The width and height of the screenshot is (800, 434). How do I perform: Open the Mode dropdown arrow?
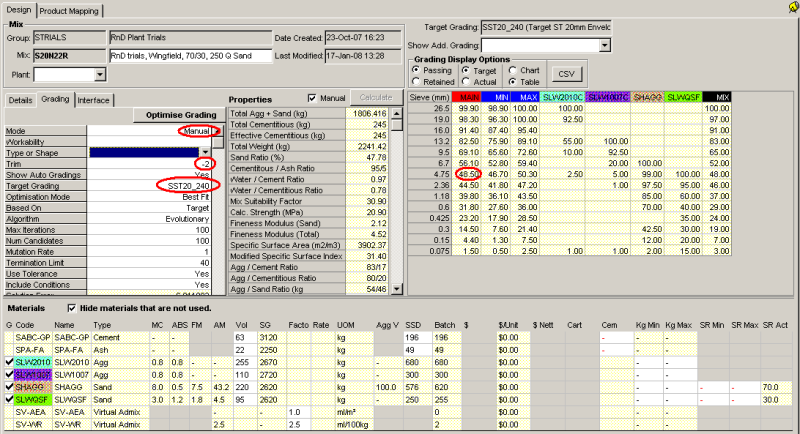click(x=217, y=131)
